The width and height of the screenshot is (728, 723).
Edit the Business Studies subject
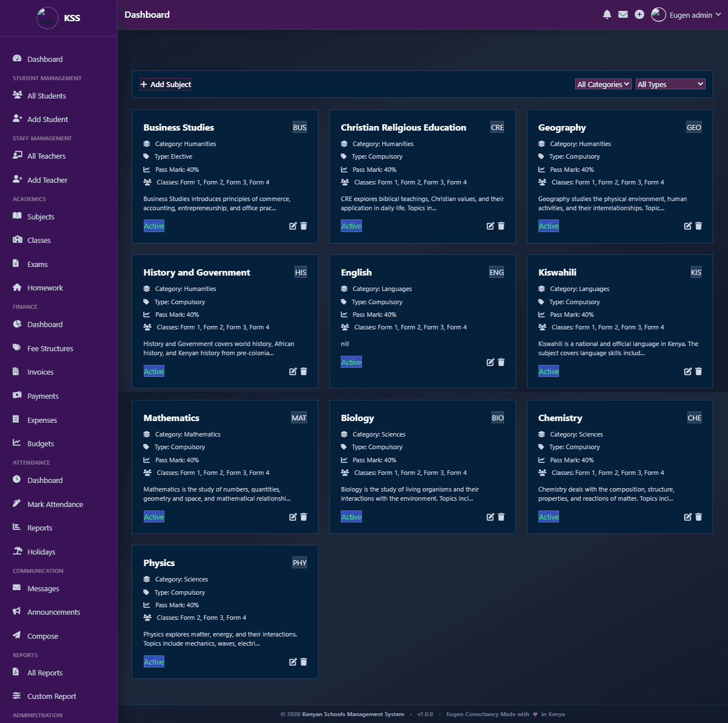tap(293, 226)
